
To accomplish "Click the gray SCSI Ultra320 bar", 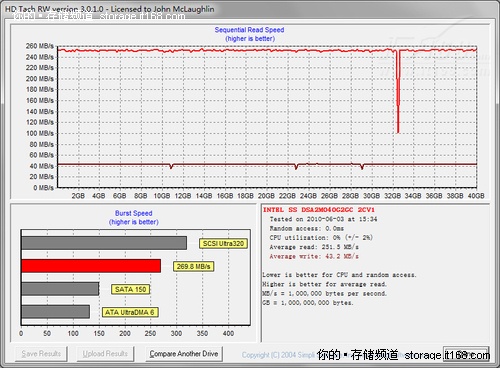I will 104,243.
